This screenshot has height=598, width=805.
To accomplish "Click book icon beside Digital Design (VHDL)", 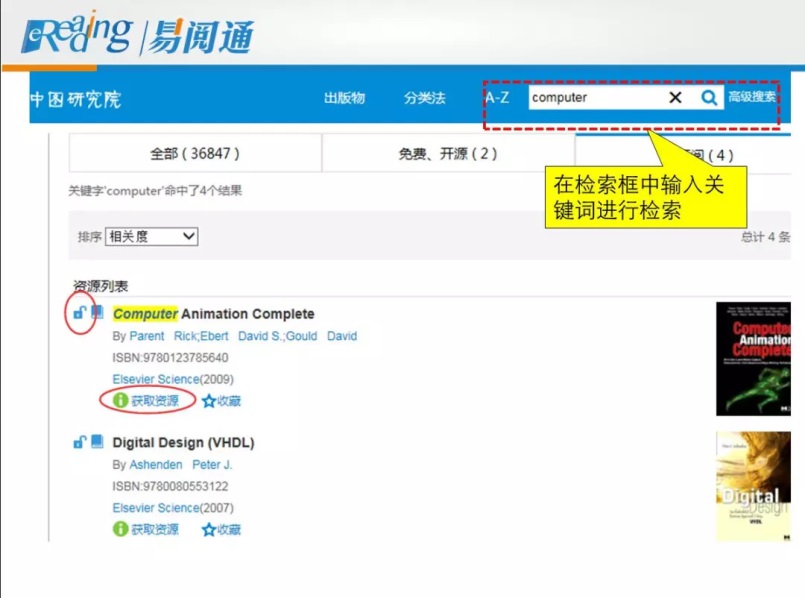I will click(97, 442).
